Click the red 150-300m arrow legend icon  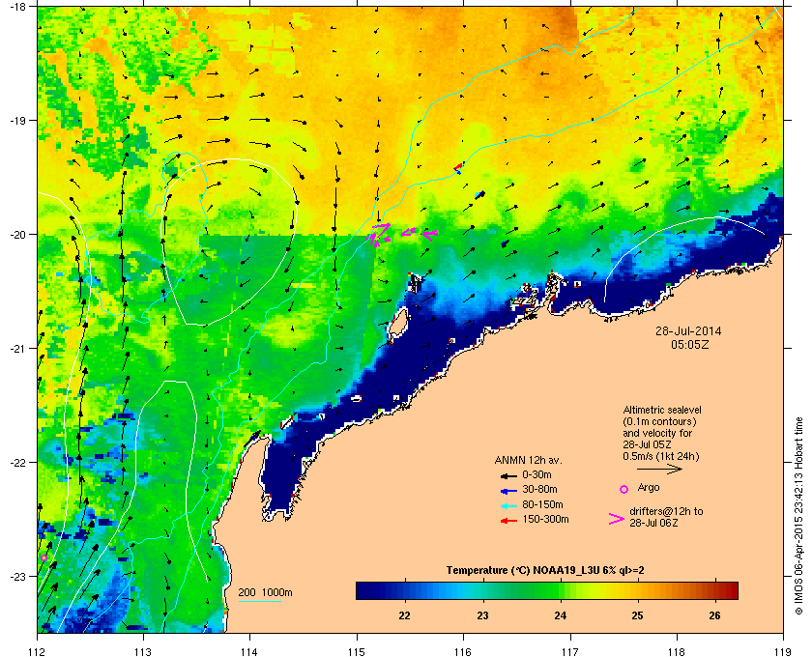click(508, 521)
